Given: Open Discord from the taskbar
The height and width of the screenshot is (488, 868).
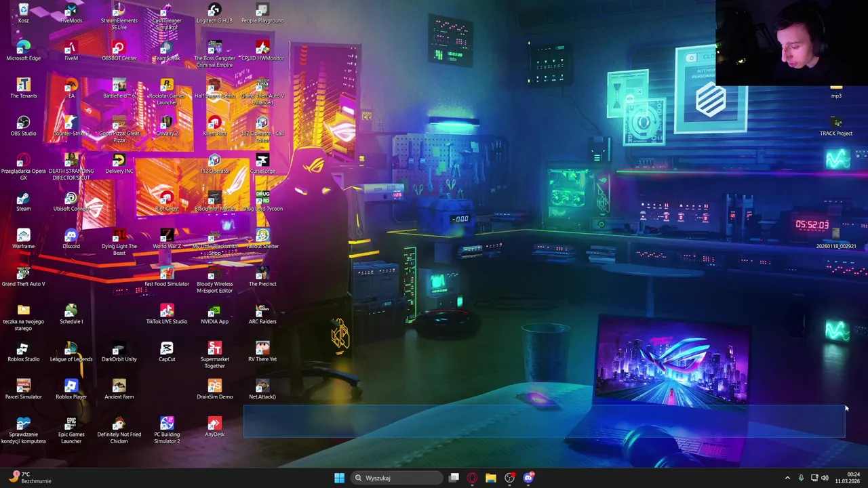Looking at the screenshot, I should [528, 478].
